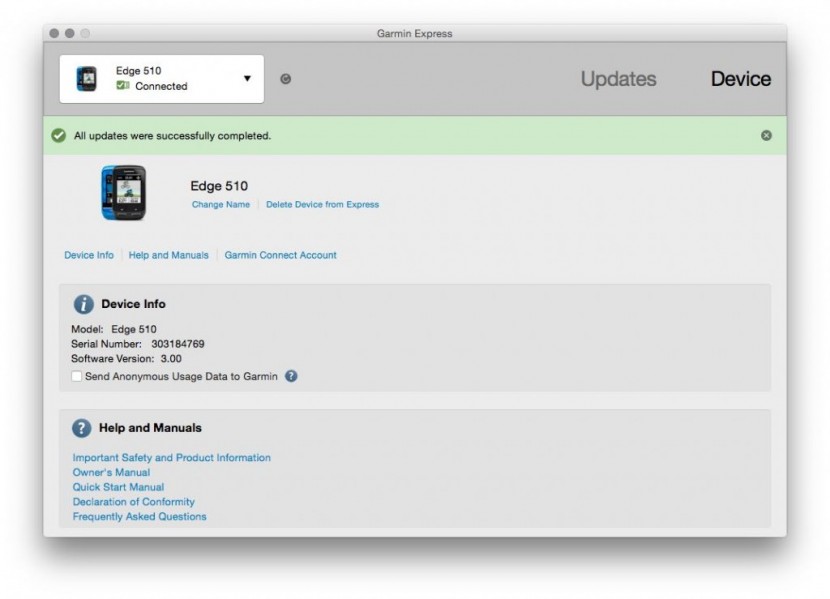Click the green Connected status checkmark
This screenshot has width=830, height=599.
click(x=122, y=86)
